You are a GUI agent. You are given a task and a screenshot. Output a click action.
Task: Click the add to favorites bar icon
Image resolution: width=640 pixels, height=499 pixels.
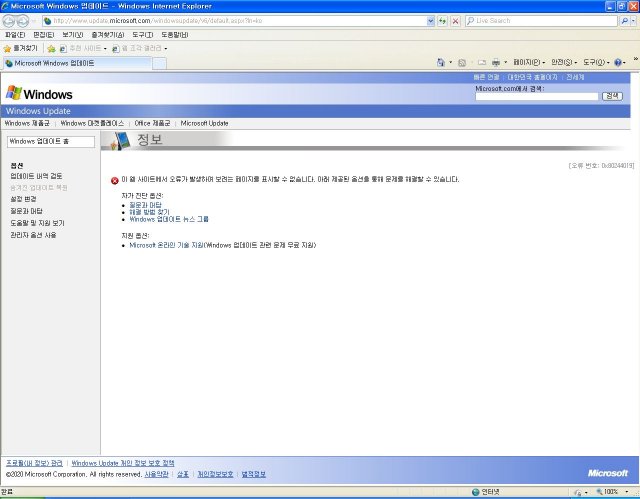[51, 49]
